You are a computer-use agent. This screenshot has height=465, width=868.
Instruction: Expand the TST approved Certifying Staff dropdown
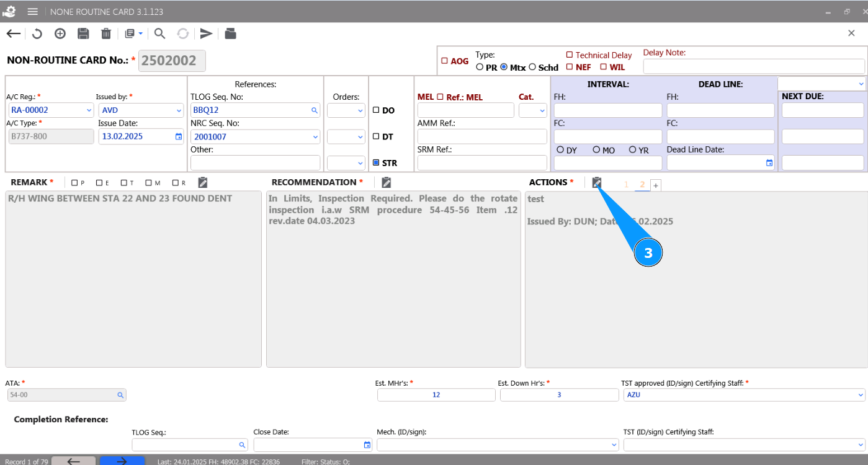[861, 395]
